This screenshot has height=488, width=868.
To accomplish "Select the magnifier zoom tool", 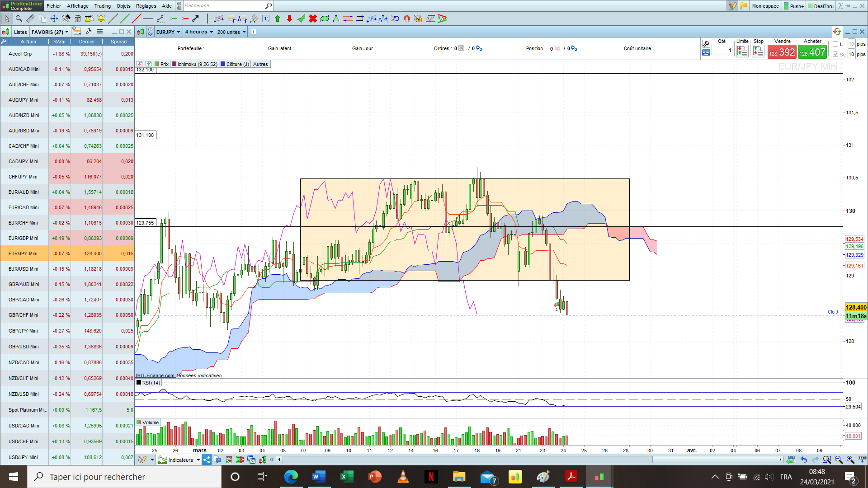I will pos(19,19).
